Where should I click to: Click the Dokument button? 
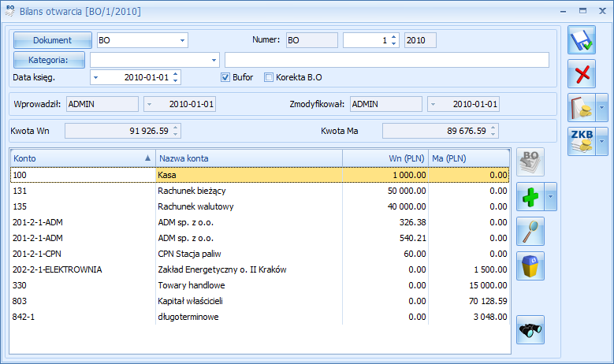(53, 40)
